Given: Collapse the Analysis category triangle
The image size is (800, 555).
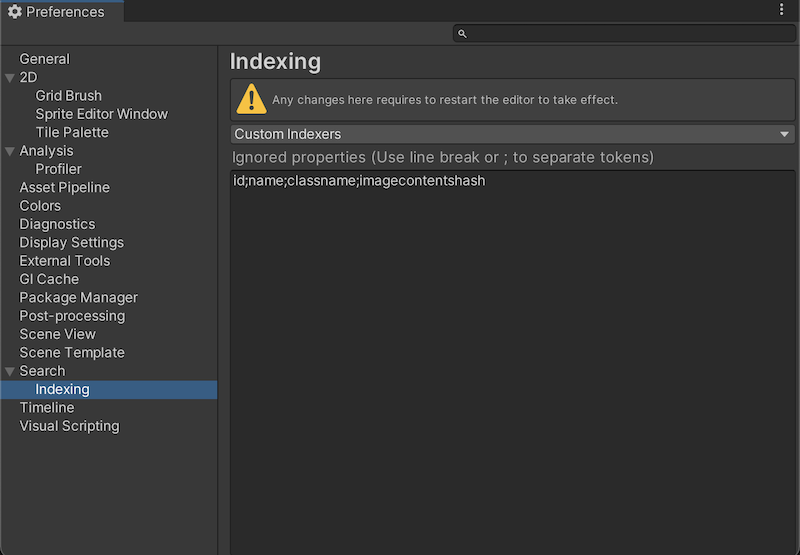Looking at the screenshot, I should tap(10, 151).
